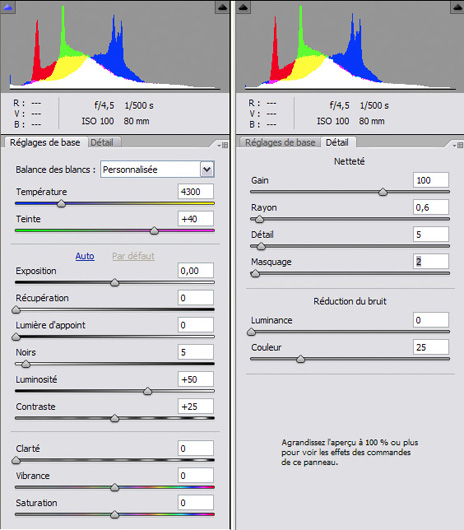Click the Gain sharpening slider handle

pyautogui.click(x=383, y=192)
